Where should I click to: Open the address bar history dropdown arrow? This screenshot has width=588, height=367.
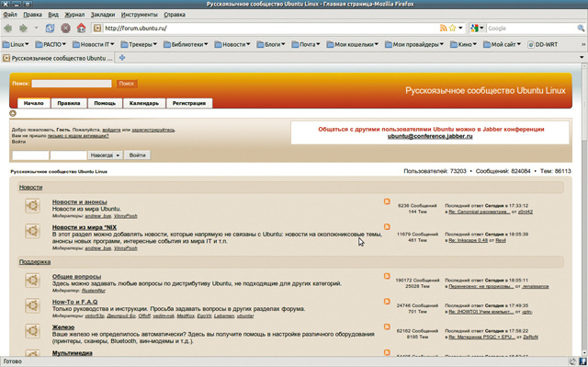click(460, 29)
